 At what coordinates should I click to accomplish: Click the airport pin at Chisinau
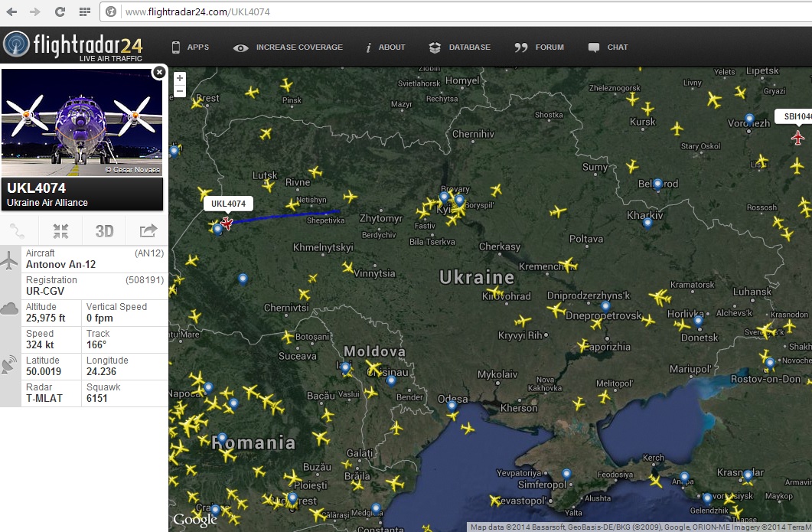click(x=391, y=380)
